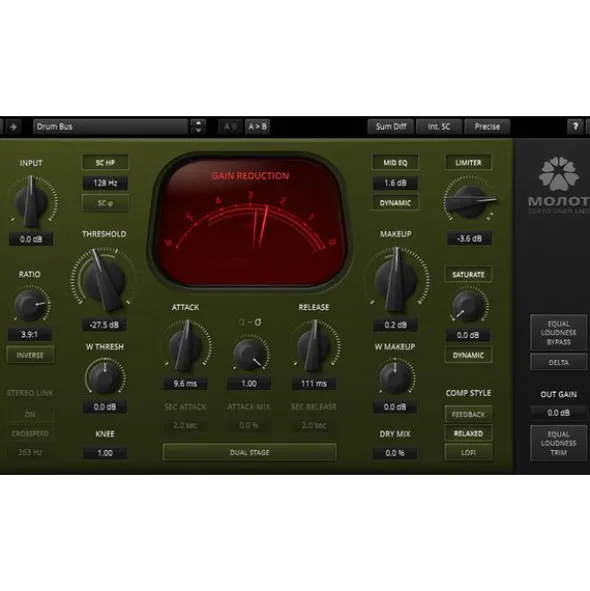The image size is (590, 591).
Task: Click the DRY MIX 0.0 % field
Action: [x=395, y=453]
